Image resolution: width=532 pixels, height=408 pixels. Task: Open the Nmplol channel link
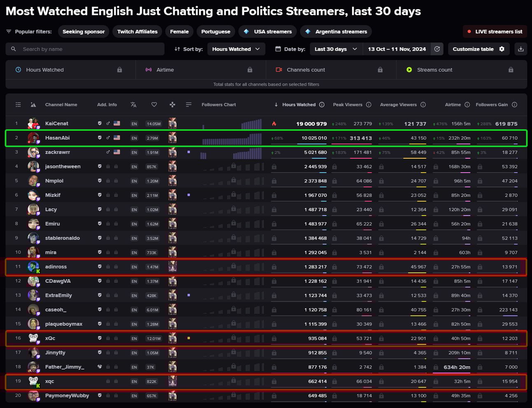pyautogui.click(x=54, y=181)
